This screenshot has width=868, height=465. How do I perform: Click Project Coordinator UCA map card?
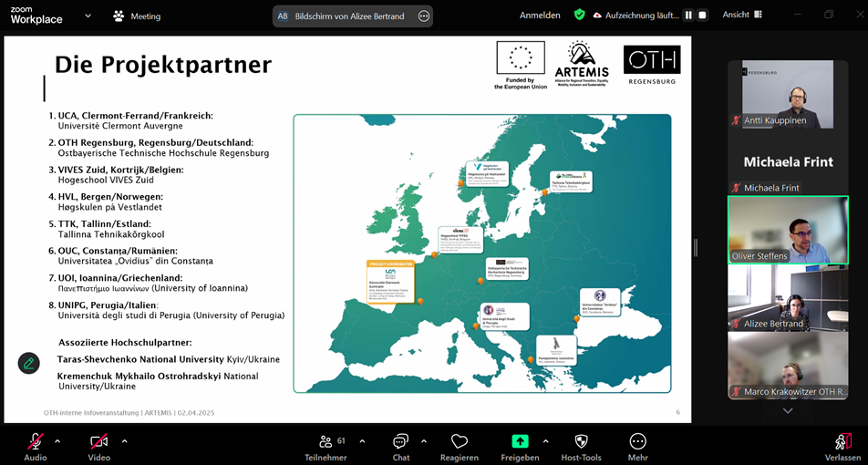[x=390, y=282]
